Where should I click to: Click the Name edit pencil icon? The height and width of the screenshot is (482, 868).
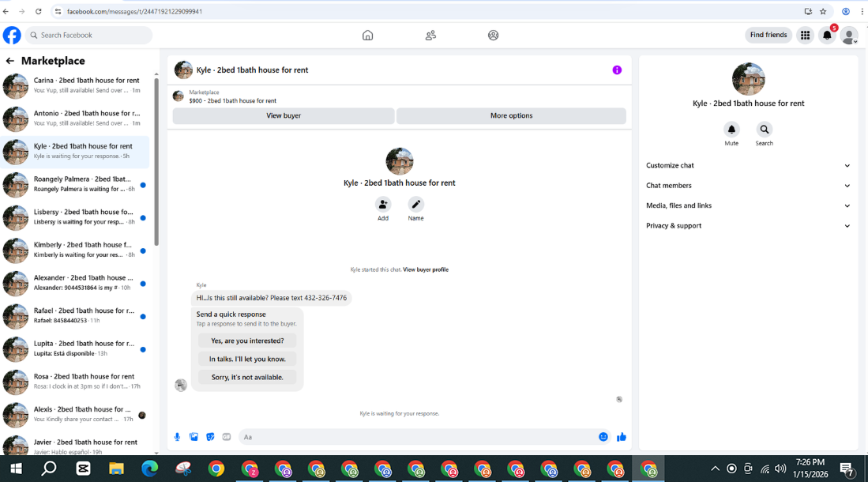click(415, 205)
